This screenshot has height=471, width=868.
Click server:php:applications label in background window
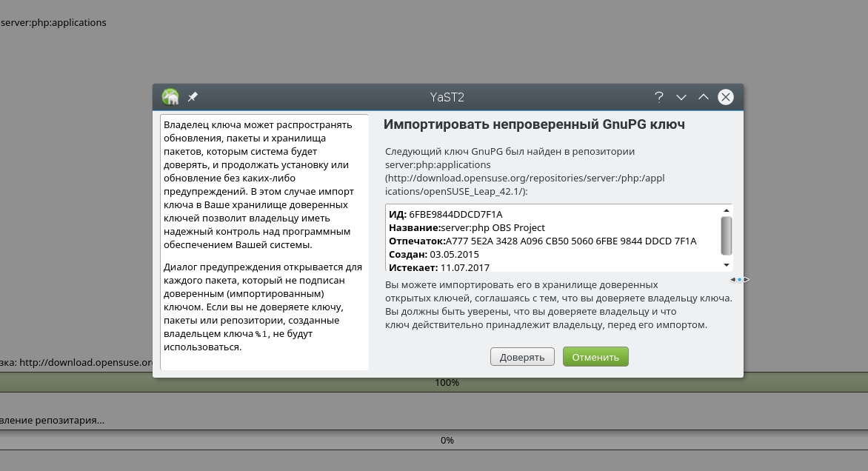[x=53, y=23]
